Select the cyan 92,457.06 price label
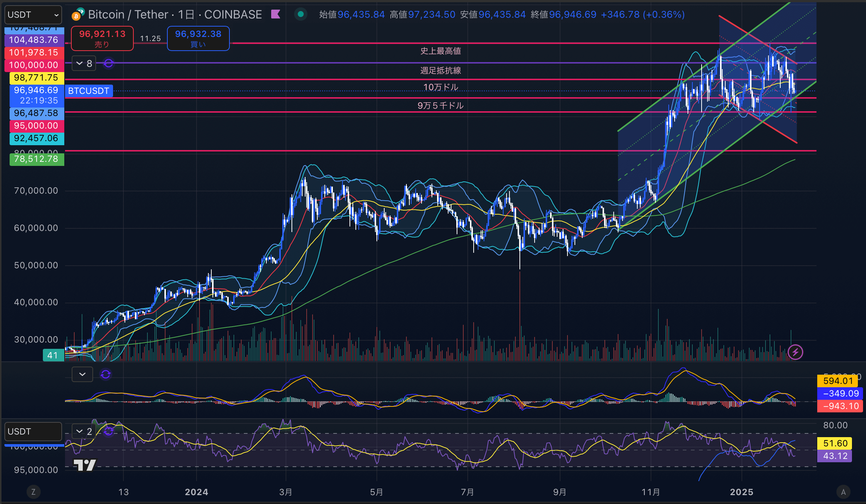The height and width of the screenshot is (504, 866). point(36,138)
